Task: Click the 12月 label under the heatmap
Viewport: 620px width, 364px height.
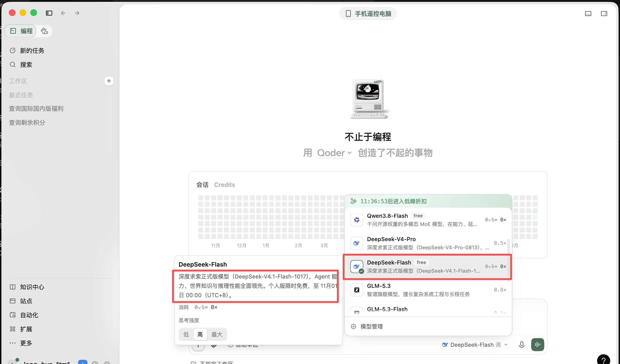Action: pos(241,246)
